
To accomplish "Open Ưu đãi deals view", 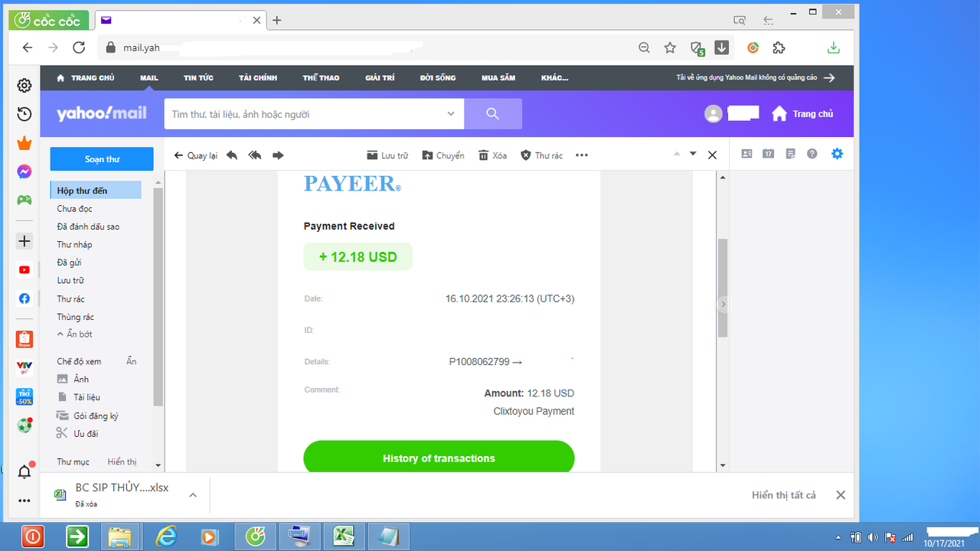I will 77,434.
